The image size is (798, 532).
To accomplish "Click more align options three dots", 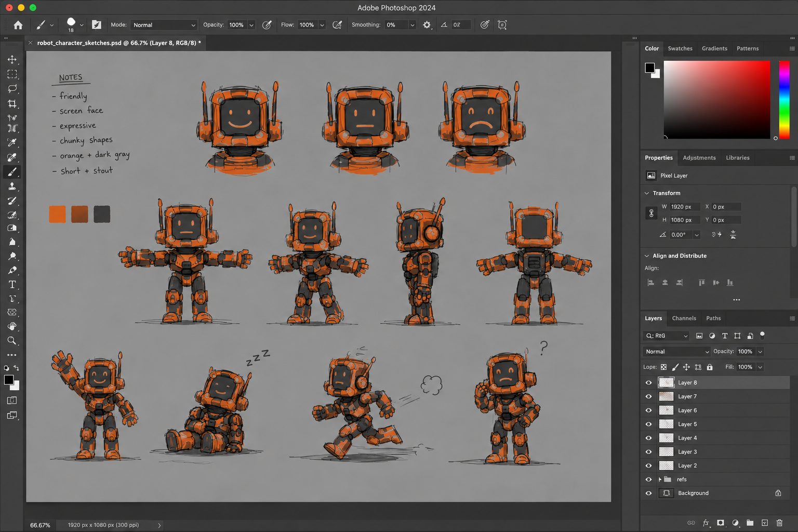I will [x=736, y=300].
